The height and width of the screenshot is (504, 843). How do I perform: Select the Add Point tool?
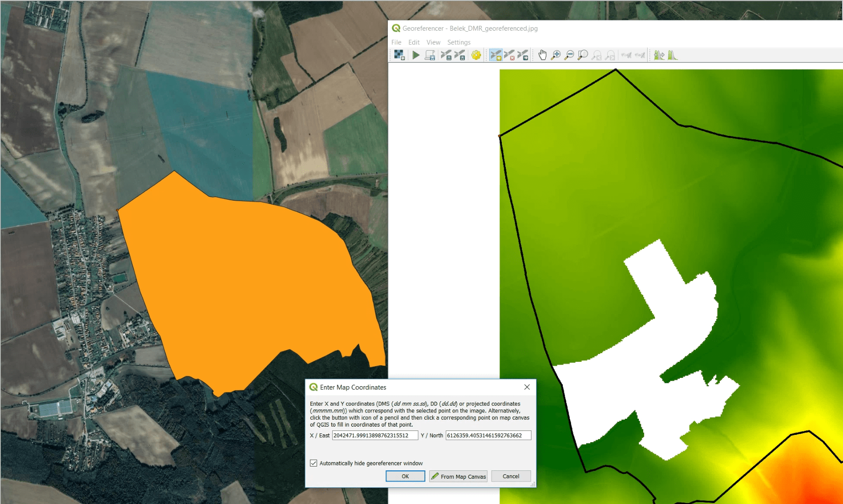[x=496, y=55]
